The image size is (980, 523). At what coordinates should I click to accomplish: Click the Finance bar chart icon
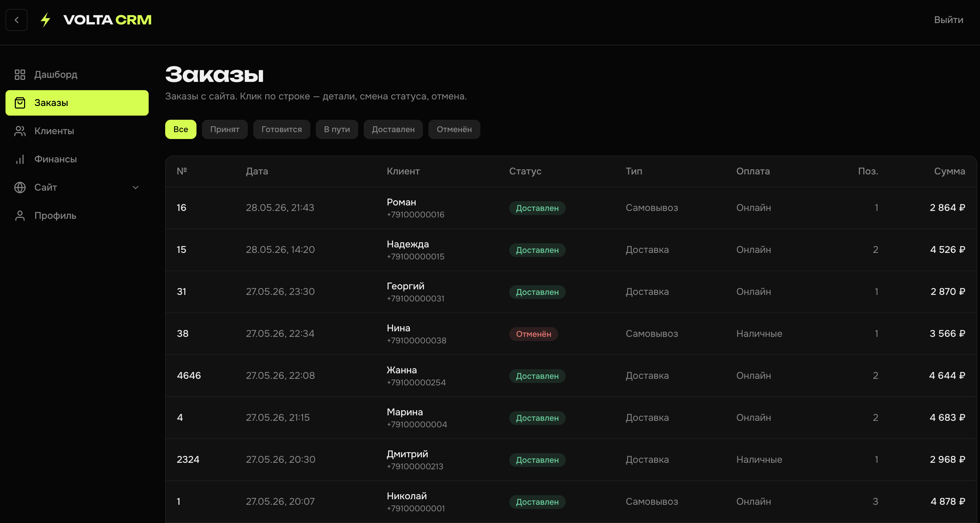[20, 159]
